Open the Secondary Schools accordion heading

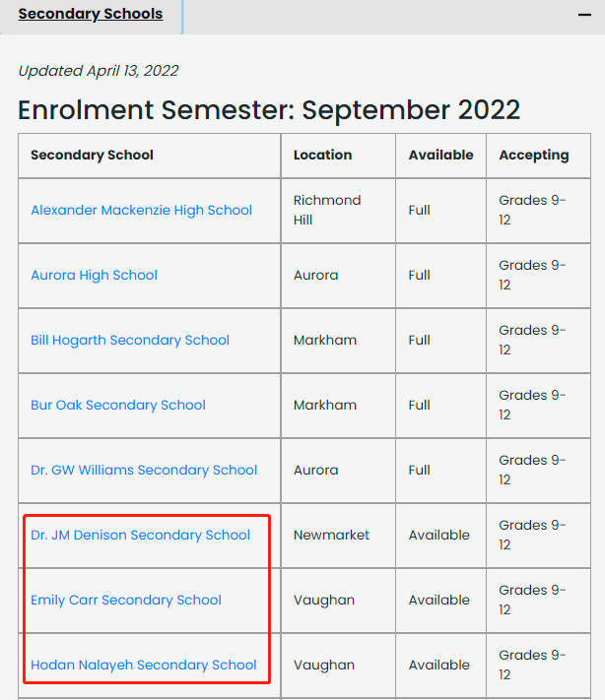pos(91,14)
